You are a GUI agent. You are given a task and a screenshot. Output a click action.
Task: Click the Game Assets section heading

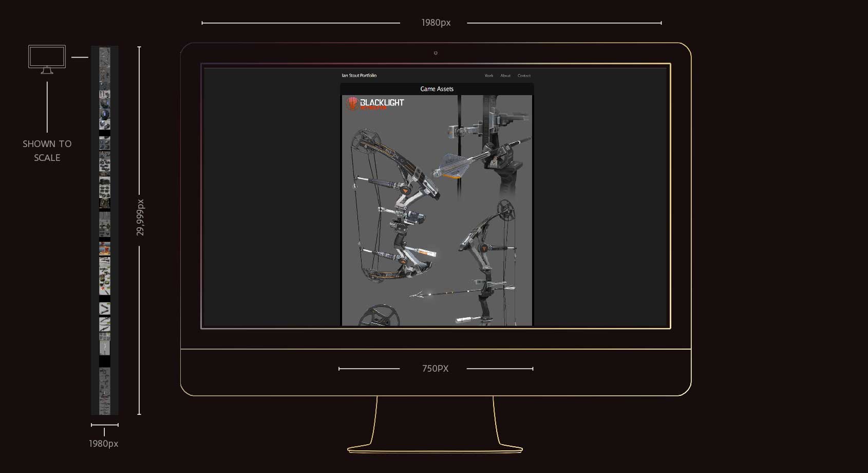[x=437, y=89]
